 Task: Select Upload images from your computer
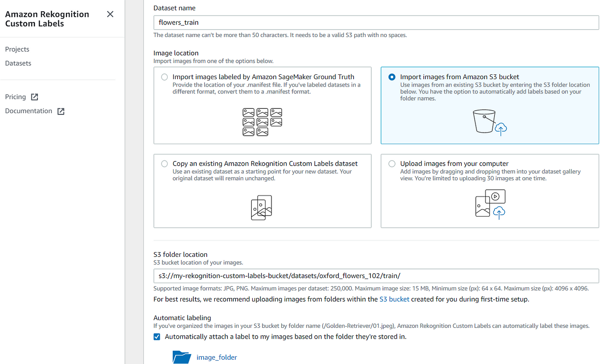392,163
